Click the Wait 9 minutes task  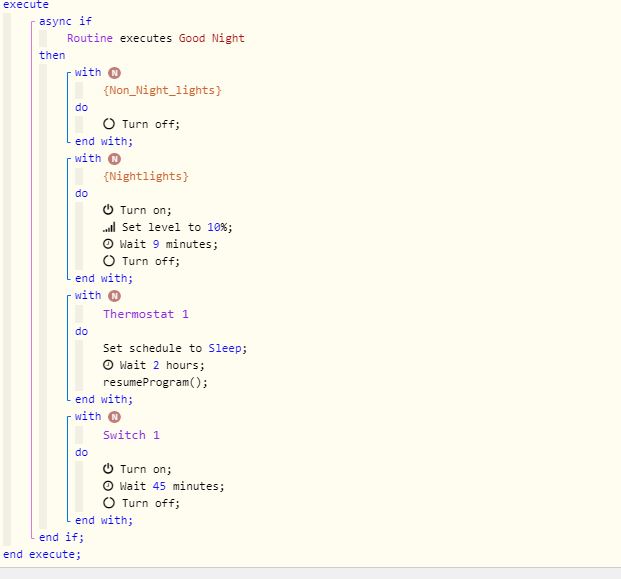(x=160, y=244)
